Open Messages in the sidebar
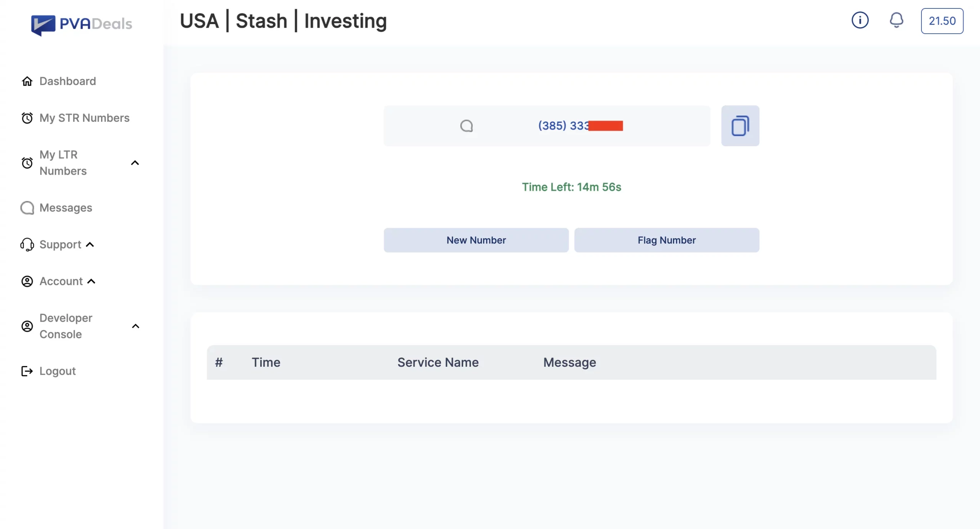The height and width of the screenshot is (529, 980). tap(66, 208)
